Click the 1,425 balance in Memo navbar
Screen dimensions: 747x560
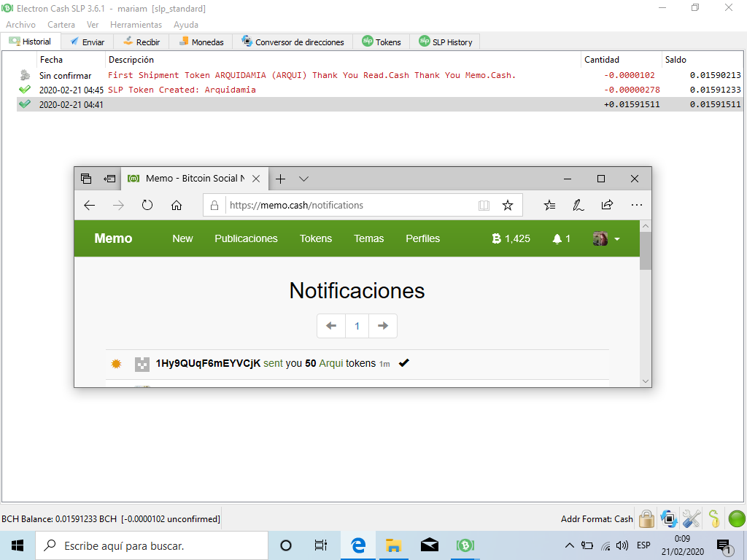(x=511, y=238)
